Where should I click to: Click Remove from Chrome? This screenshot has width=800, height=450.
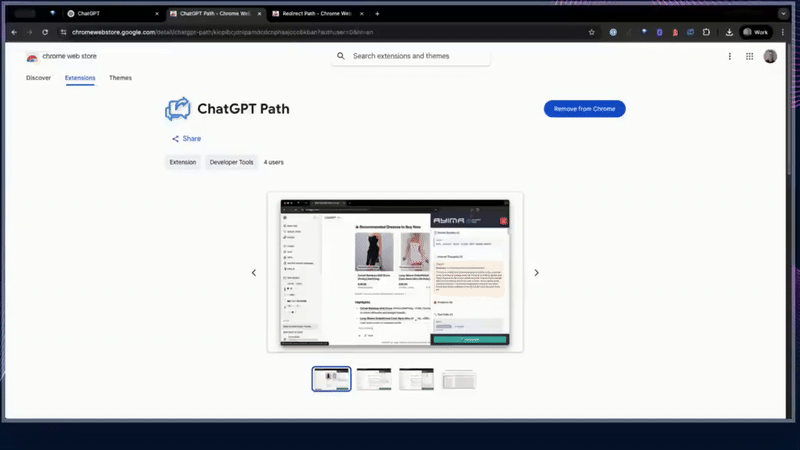(584, 109)
